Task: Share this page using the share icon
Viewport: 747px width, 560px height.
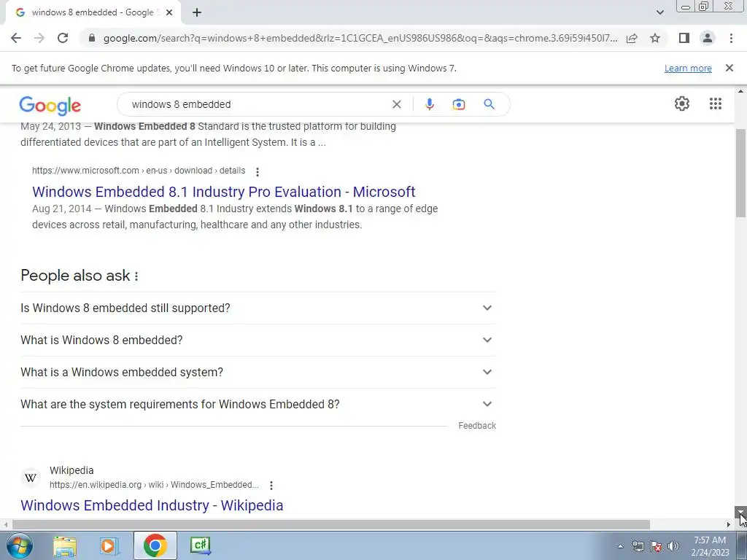Action: pyautogui.click(x=632, y=38)
